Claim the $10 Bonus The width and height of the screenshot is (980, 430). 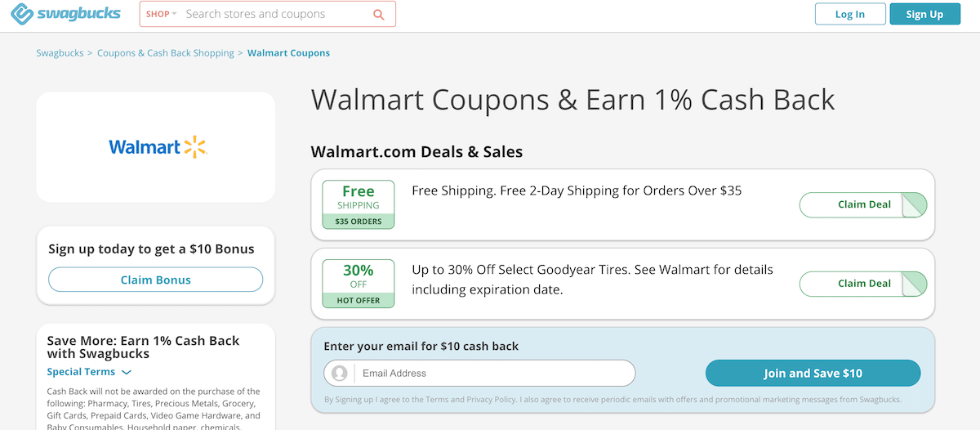tap(156, 280)
